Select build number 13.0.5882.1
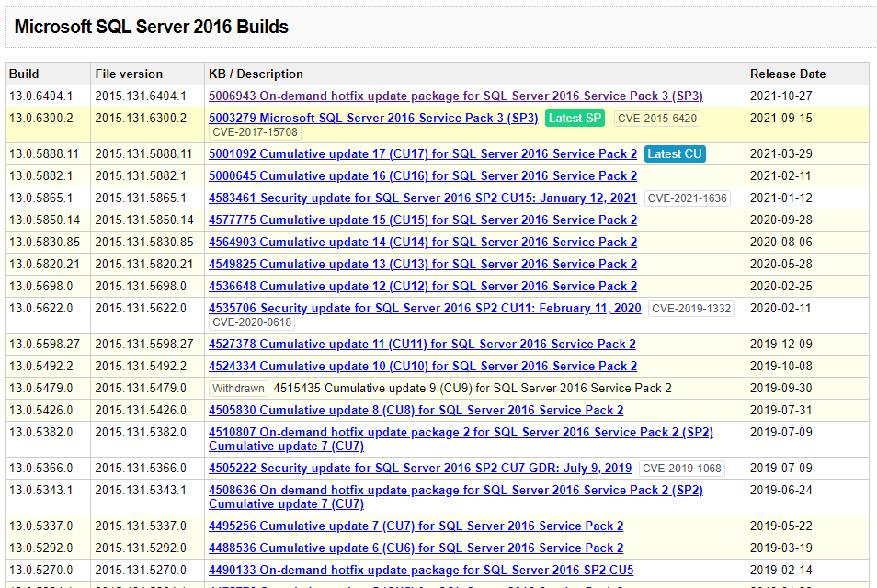Viewport: 877px width, 588px height. (40, 176)
